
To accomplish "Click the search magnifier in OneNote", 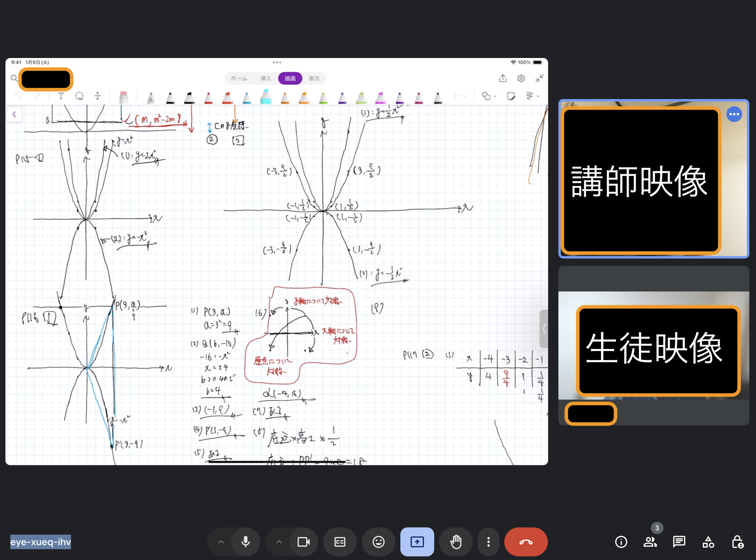I will coord(14,78).
